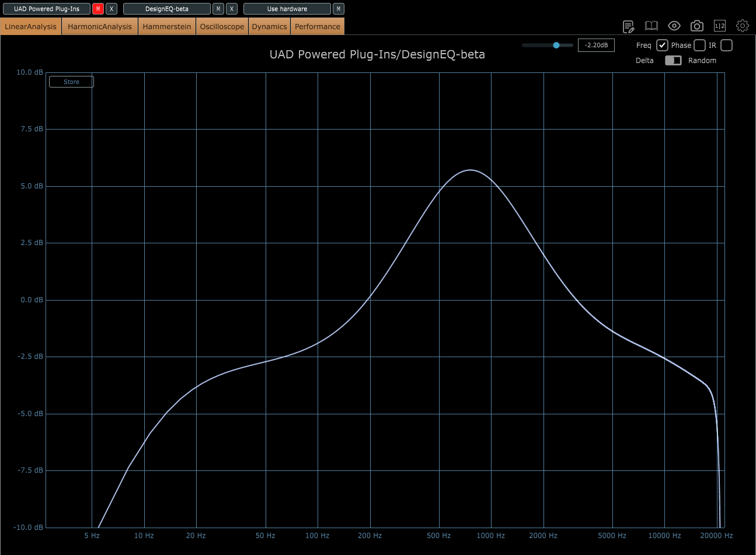The width and height of the screenshot is (756, 555).
Task: Open the DesignEQ-beta plugin selector
Action: click(x=167, y=9)
